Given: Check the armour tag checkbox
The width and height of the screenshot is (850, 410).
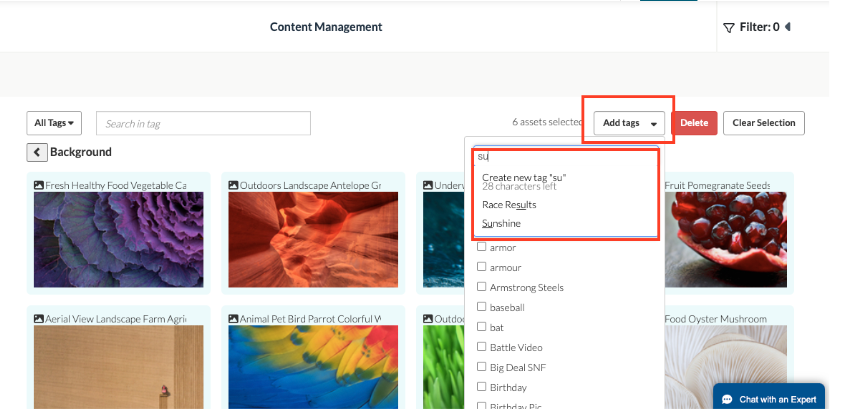Looking at the screenshot, I should [481, 266].
